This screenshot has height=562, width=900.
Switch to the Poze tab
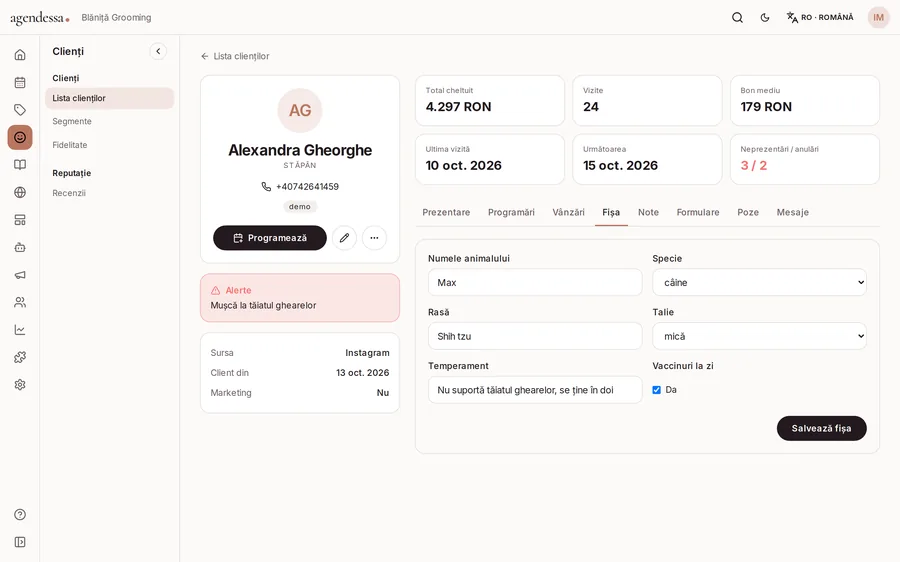pos(748,212)
